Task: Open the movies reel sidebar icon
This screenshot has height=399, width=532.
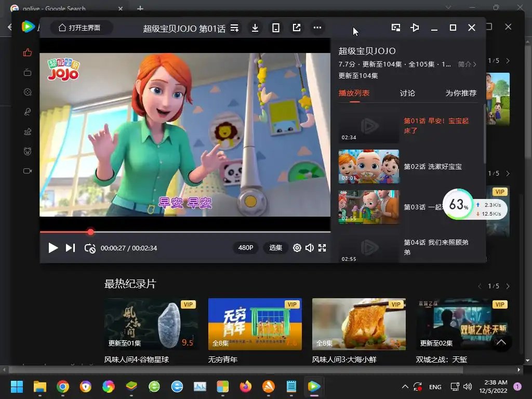Action: tap(28, 92)
